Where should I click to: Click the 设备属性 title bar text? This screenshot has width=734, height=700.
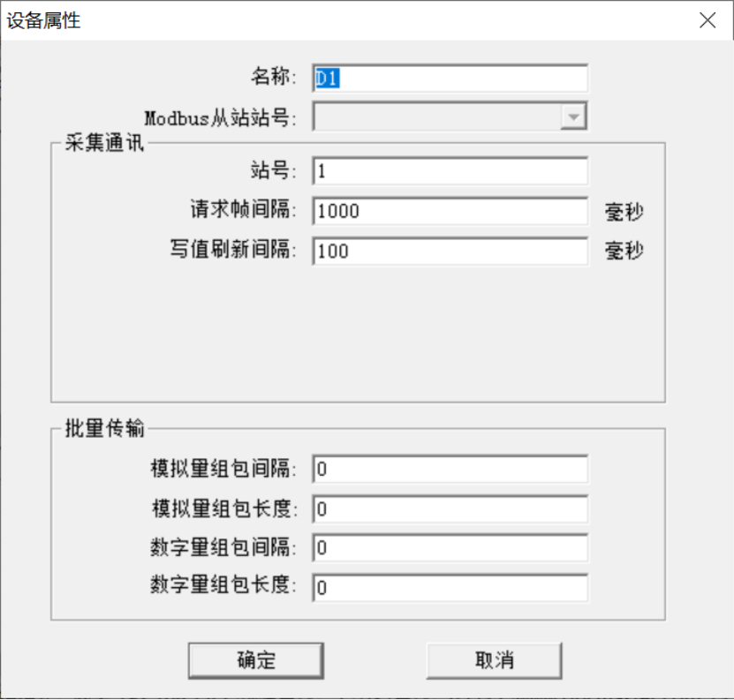[x=43, y=20]
